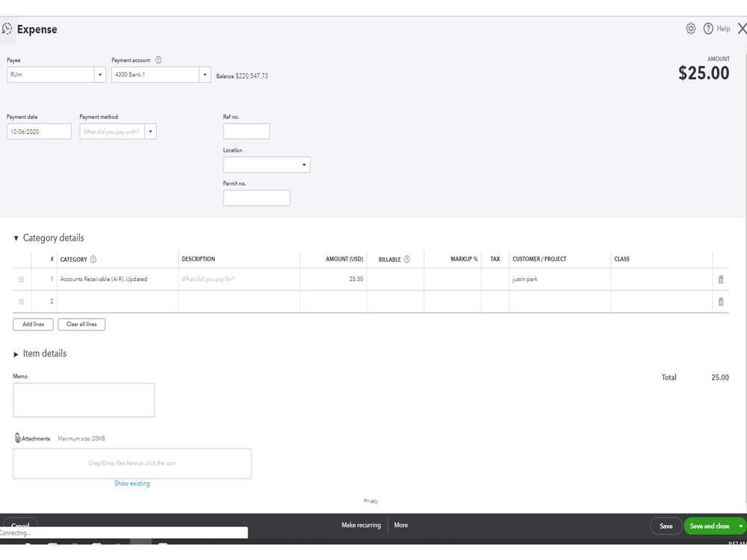Open the Privacy link
This screenshot has width=747, height=560.
coord(371,501)
